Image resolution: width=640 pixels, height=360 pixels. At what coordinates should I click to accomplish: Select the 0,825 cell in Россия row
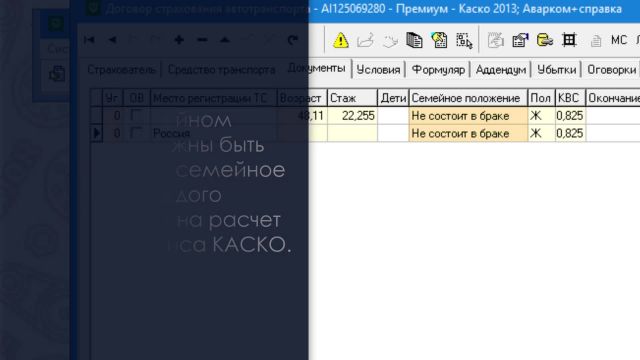pyautogui.click(x=570, y=133)
